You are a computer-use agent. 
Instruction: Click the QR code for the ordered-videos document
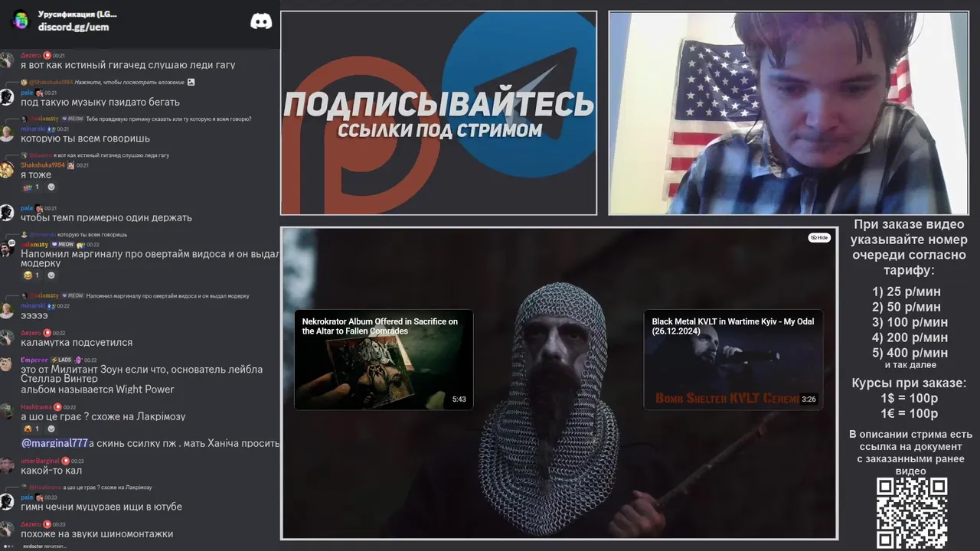pos(912,514)
